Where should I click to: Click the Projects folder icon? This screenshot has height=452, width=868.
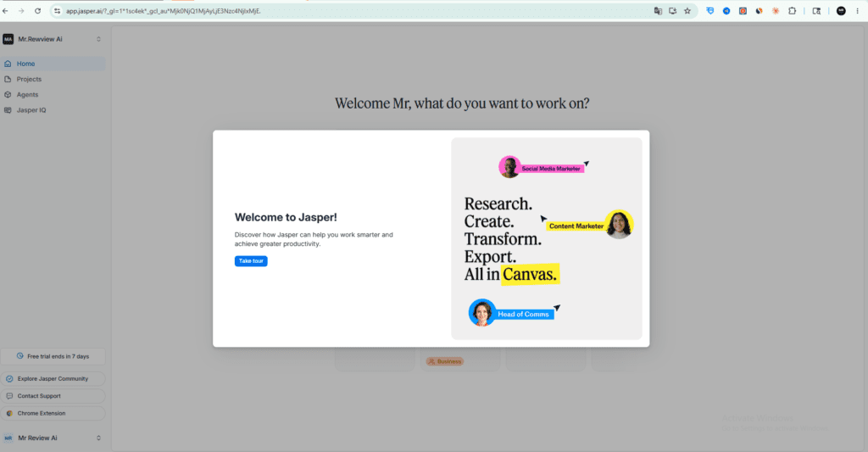8,79
